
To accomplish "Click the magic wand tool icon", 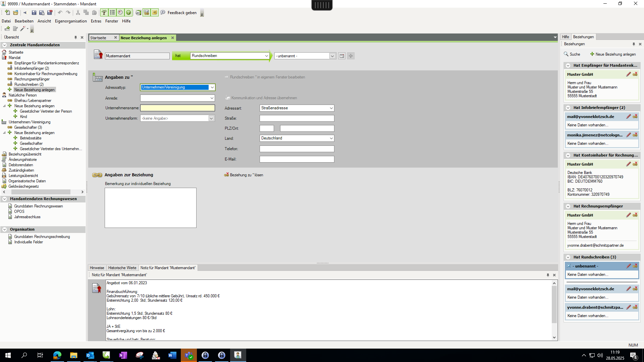I will click(x=23, y=29).
